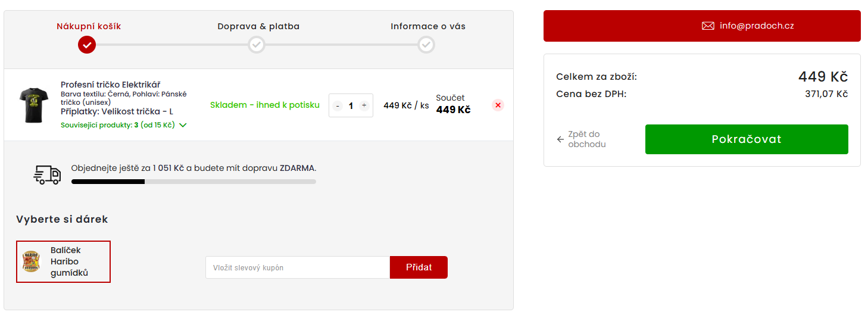Increase quantity with the plus button
The width and height of the screenshot is (868, 315).
(x=364, y=105)
